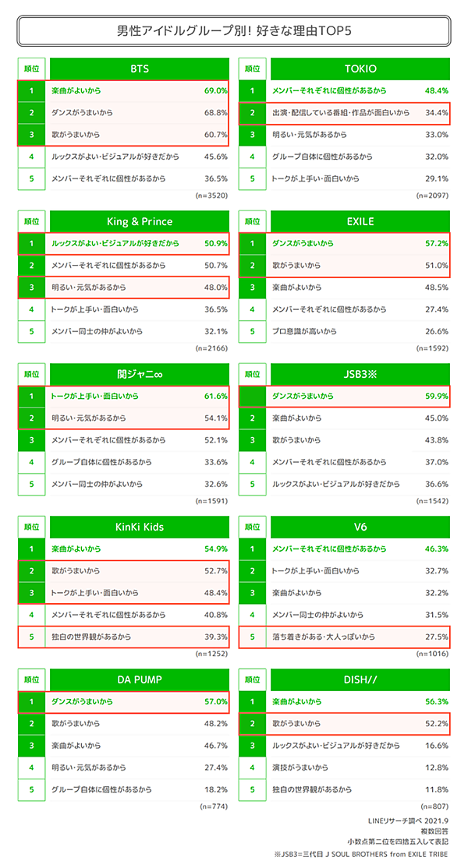Select the King & Prince header bar
This screenshot has width=468, height=868.
click(139, 221)
